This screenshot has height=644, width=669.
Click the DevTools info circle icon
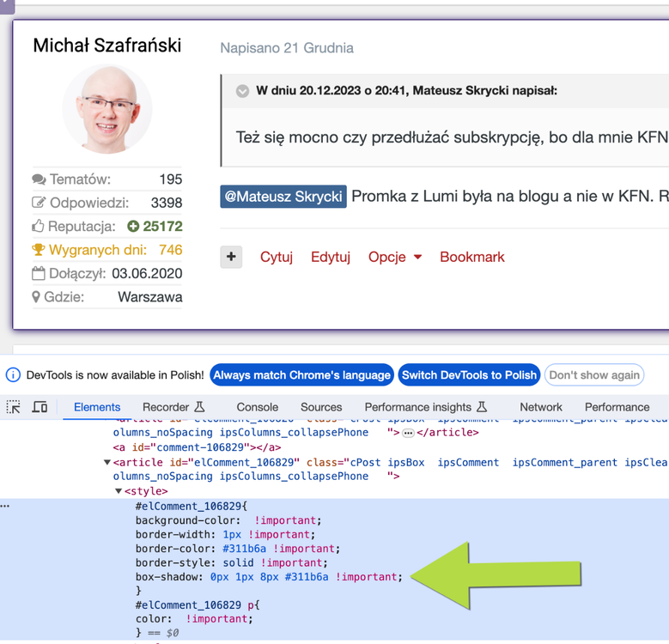(x=13, y=375)
